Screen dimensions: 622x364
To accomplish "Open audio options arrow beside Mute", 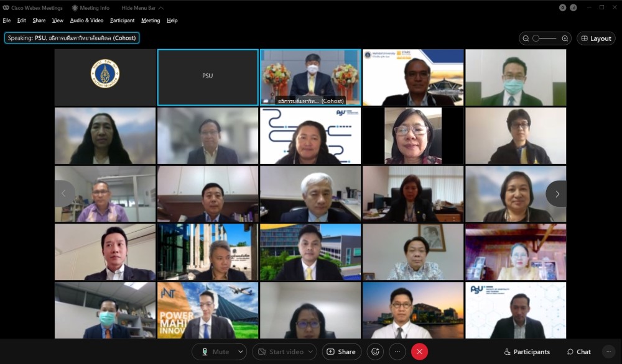I will (241, 352).
